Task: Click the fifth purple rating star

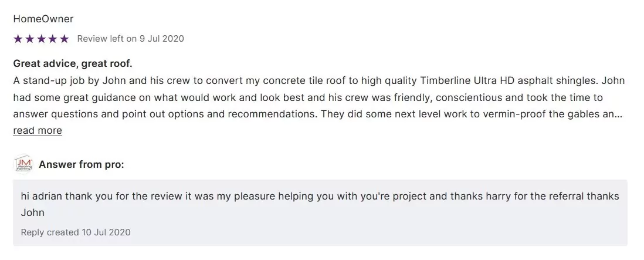Action: pos(65,39)
